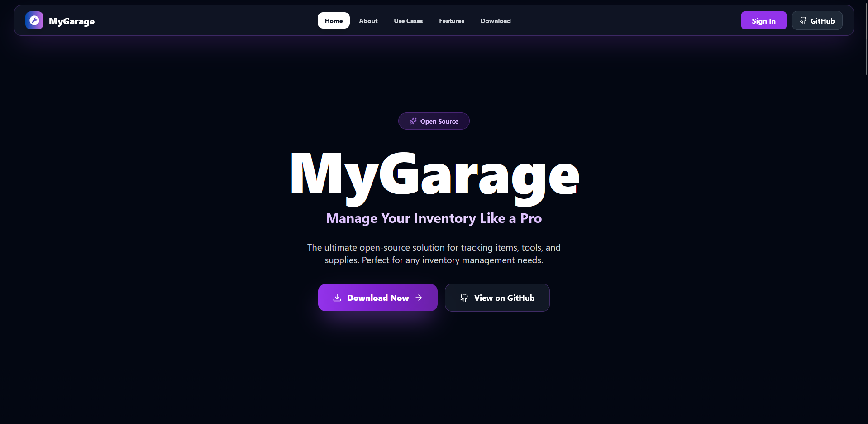The image size is (868, 424).
Task: Click the Open Source pill badge
Action: pyautogui.click(x=434, y=121)
